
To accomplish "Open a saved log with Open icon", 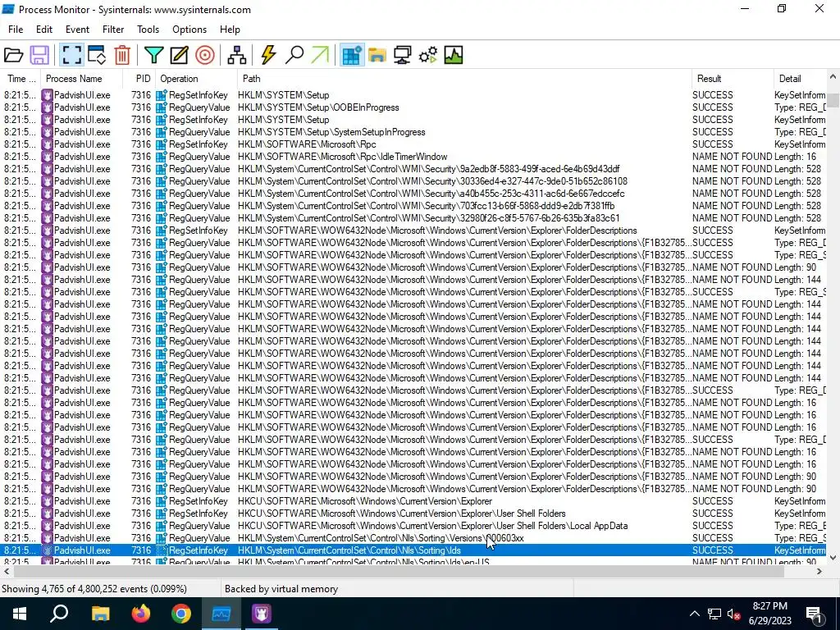I will (13, 55).
